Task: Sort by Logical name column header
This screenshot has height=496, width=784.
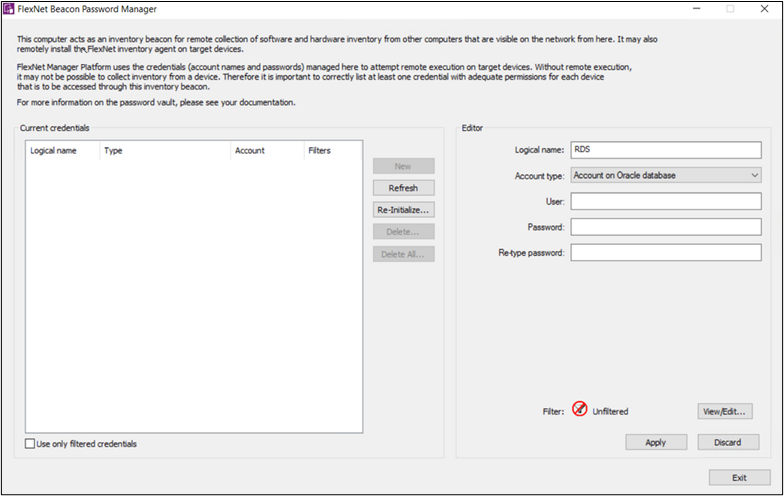Action: (x=62, y=150)
